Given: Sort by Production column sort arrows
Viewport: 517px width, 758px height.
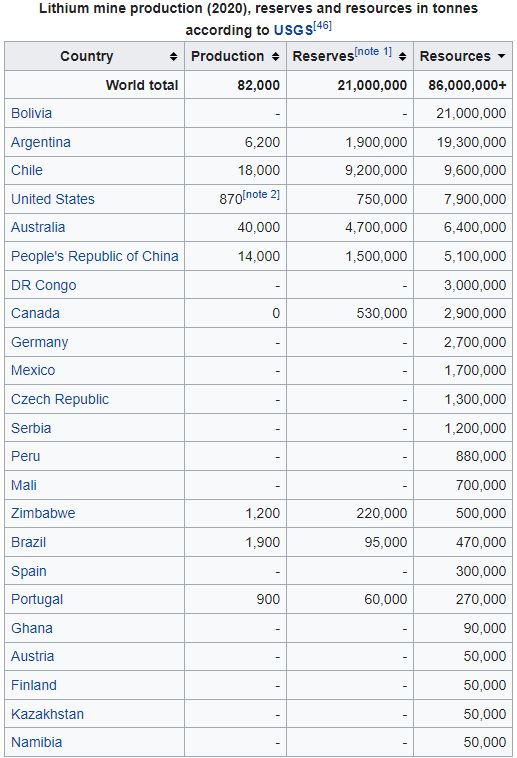Looking at the screenshot, I should point(276,57).
